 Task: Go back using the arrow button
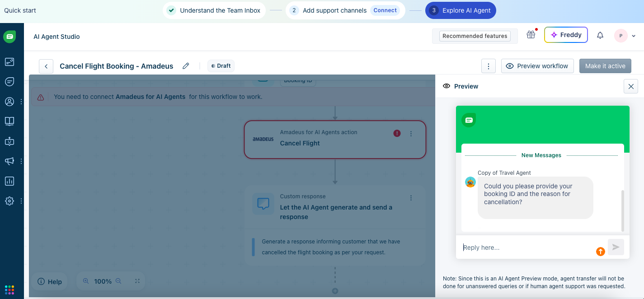coord(46,66)
